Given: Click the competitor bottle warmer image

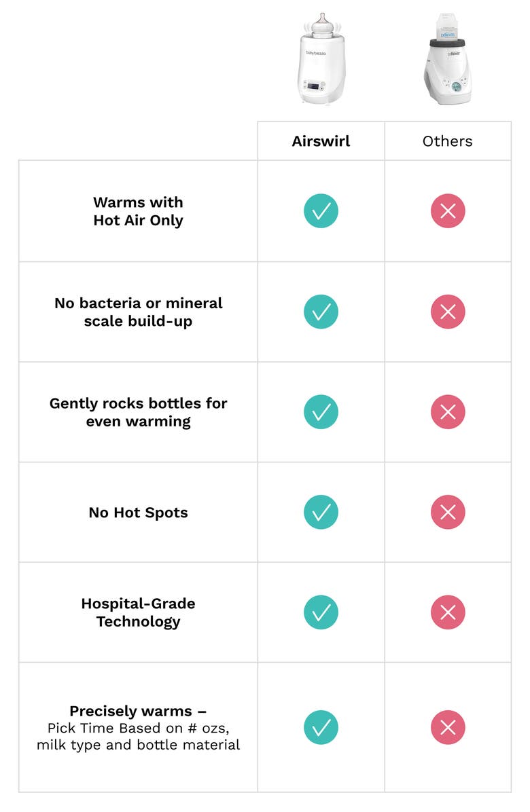Looking at the screenshot, I should click(x=446, y=60).
